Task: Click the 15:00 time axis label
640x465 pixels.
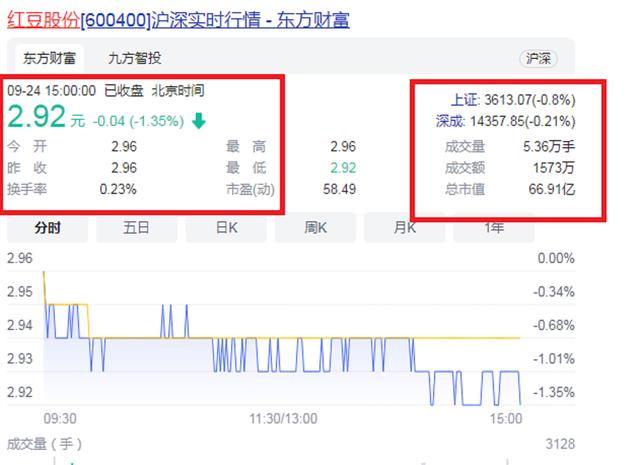Action: coord(506,418)
